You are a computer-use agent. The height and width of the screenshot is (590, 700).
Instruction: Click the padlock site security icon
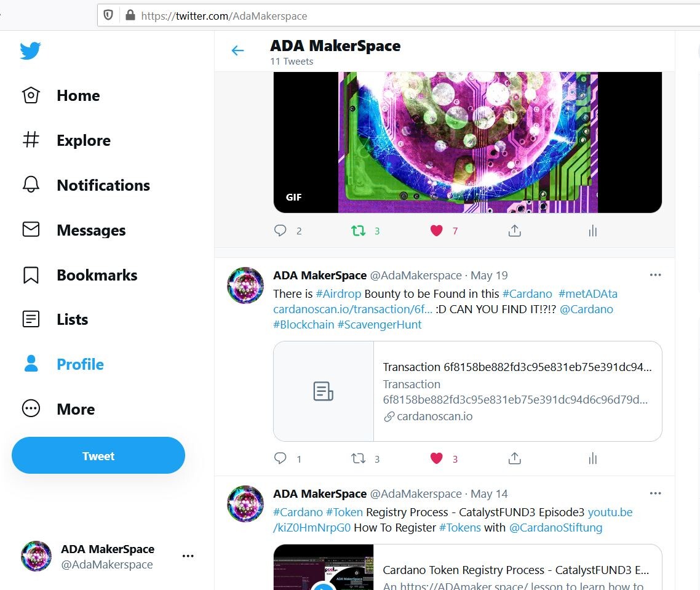point(130,15)
